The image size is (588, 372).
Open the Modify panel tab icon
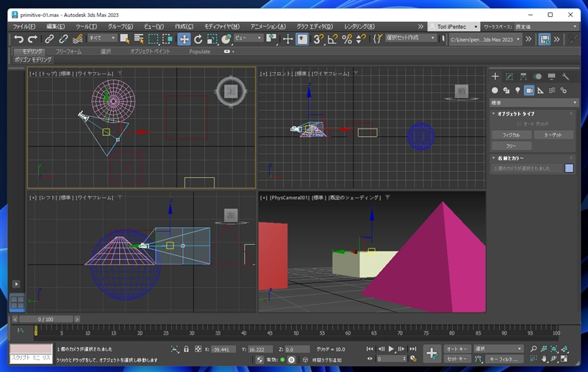pos(509,76)
